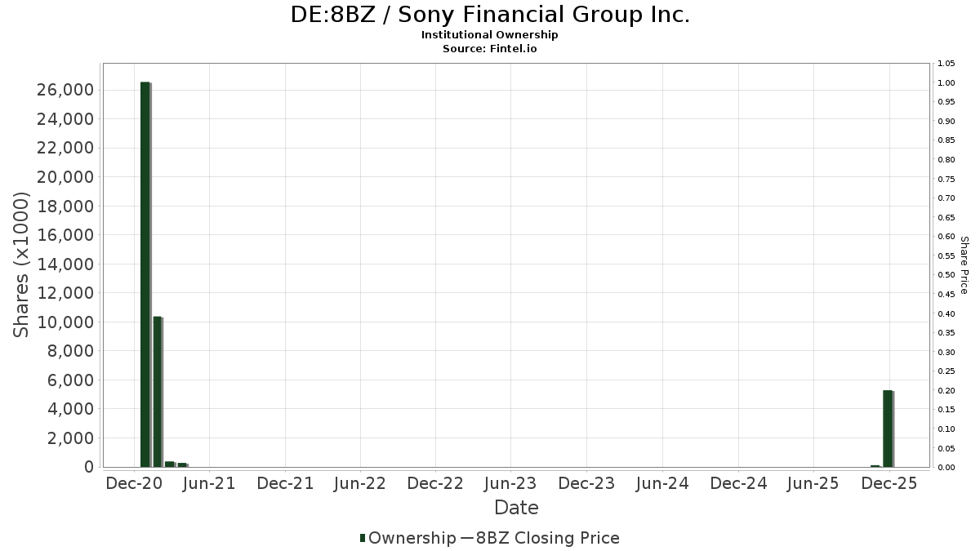Click the second-tallest bar just above 10,000 shares
The image size is (980, 551).
[158, 391]
